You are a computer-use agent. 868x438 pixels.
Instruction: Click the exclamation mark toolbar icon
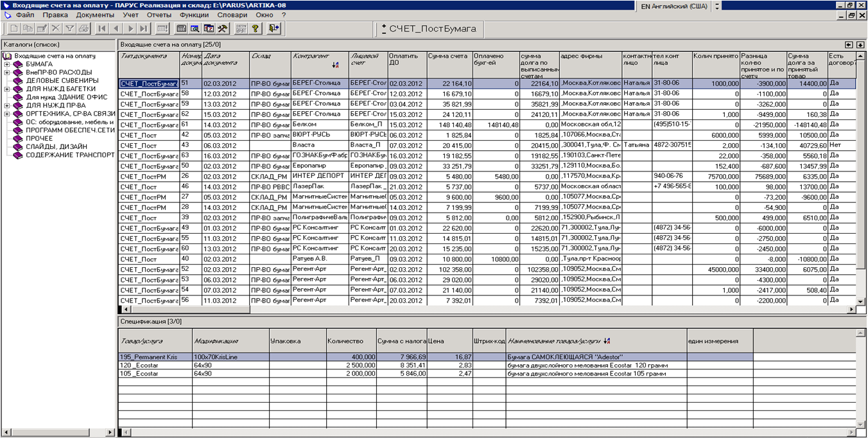162,28
